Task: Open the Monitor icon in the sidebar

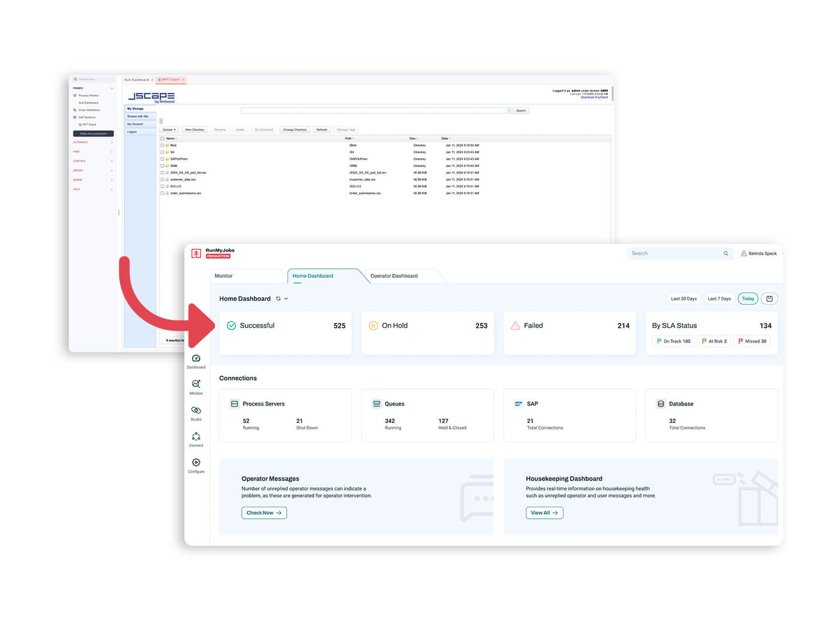Action: click(196, 385)
